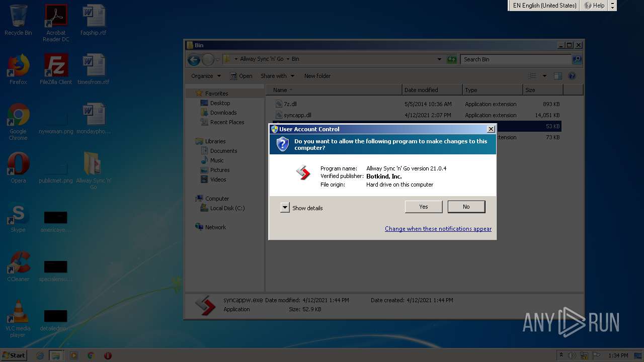
Task: Click Allway Sync 'n' Go breadcrumb
Action: tap(262, 59)
